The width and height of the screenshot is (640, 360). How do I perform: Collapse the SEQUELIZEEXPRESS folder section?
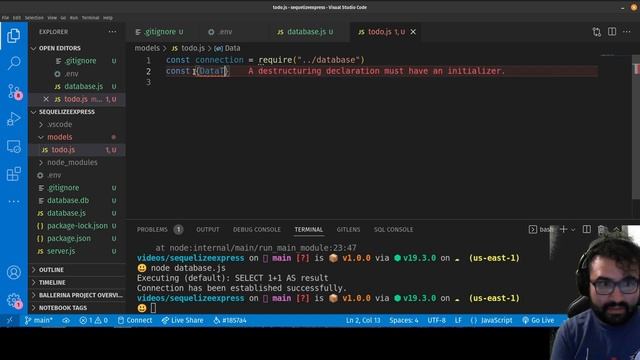point(77,112)
